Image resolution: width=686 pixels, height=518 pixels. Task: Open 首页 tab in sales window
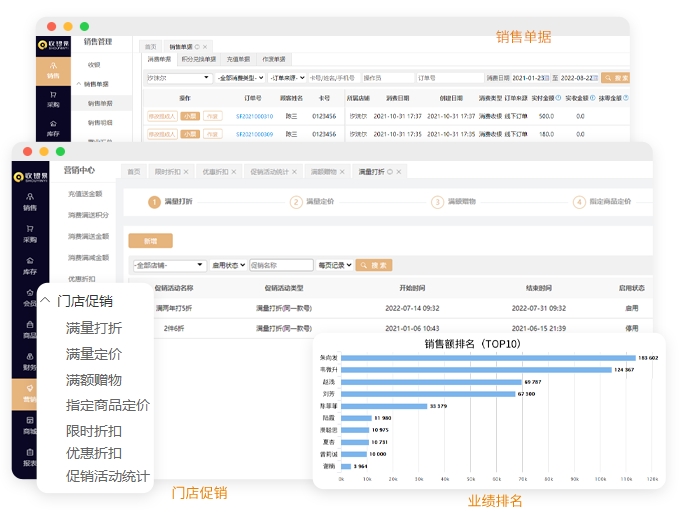click(150, 47)
